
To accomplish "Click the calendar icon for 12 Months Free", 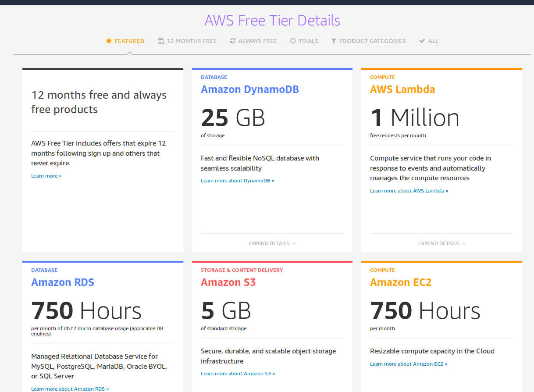I will 160,41.
